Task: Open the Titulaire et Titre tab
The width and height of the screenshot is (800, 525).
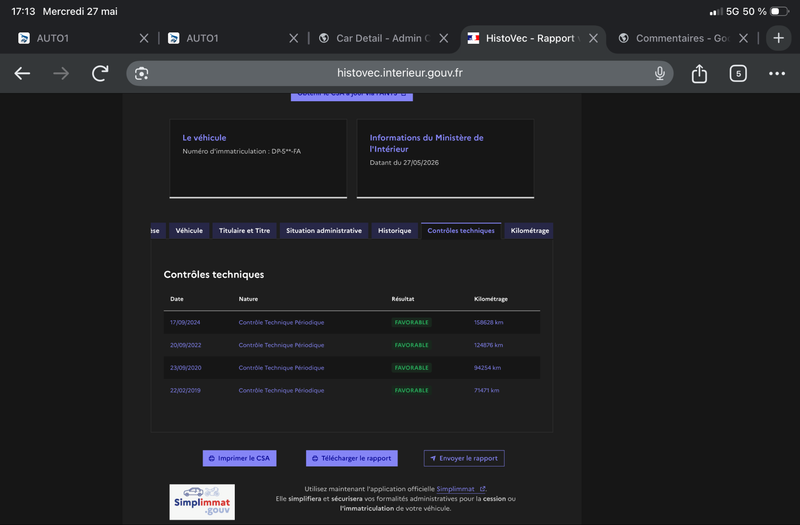Action: [244, 231]
